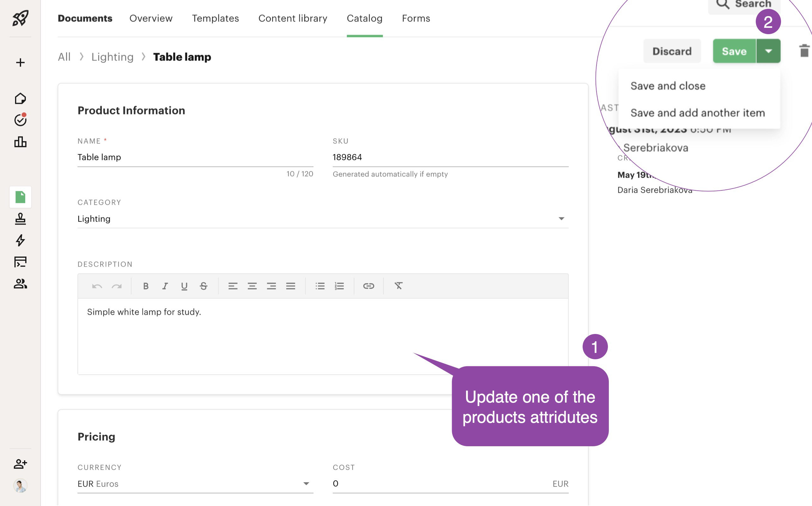Click the Discard button

672,51
